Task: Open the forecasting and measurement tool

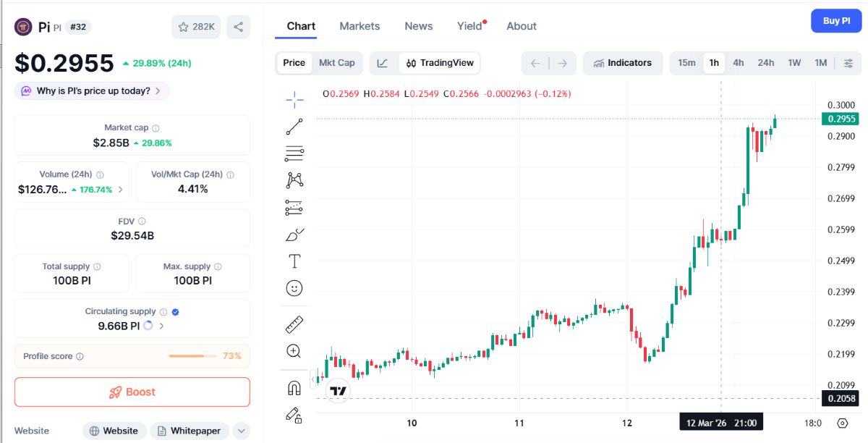Action: pos(294,208)
